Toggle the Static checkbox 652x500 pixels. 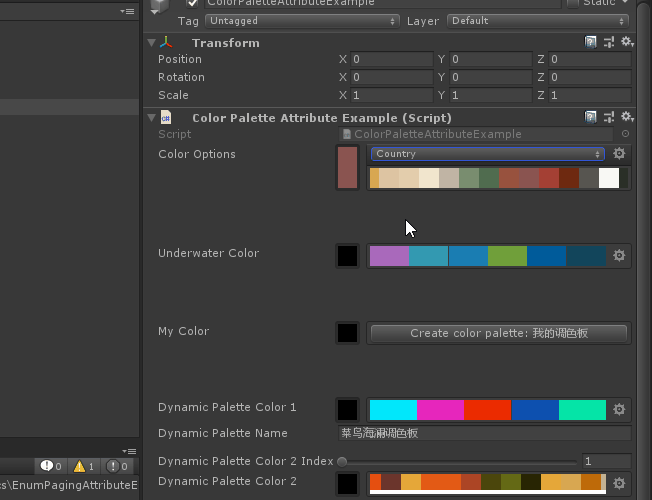click(x=573, y=3)
